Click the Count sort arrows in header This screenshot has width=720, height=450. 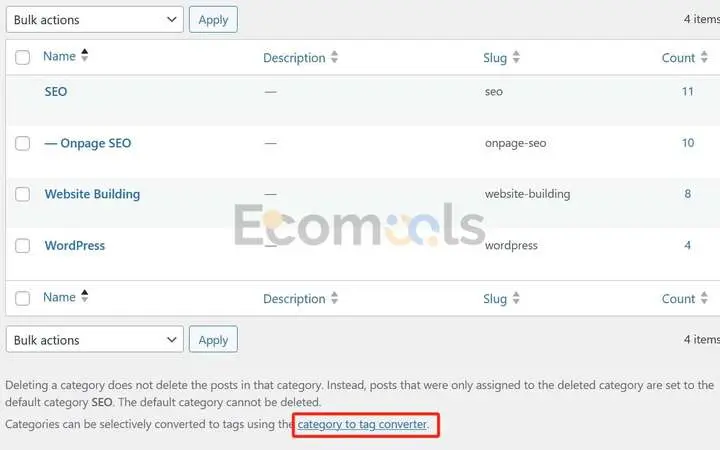[704, 57]
